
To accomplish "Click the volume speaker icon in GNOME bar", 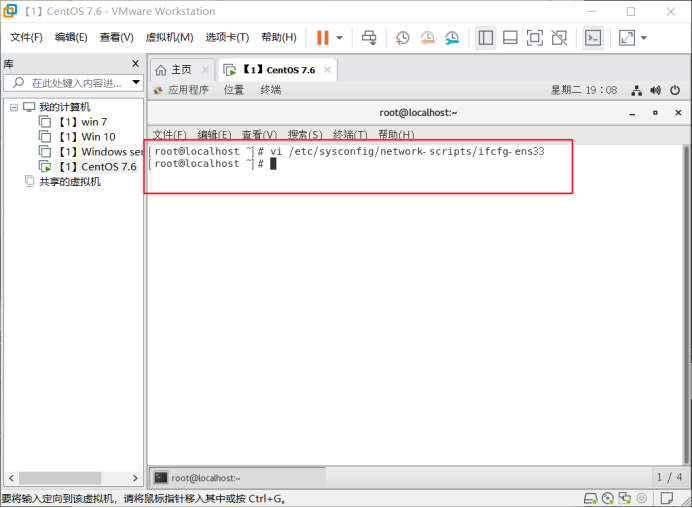I will pyautogui.click(x=655, y=90).
